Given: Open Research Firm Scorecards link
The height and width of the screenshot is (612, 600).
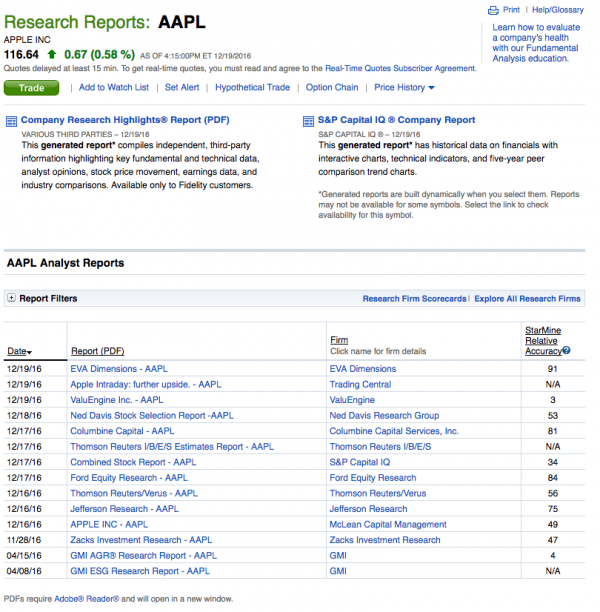Looking at the screenshot, I should [x=414, y=299].
